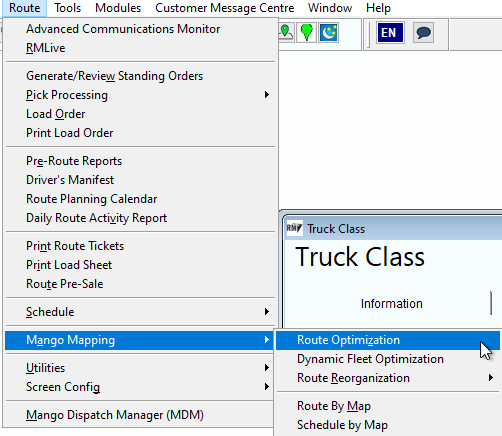Open the speech bubble message icon
502x436 pixels.
pos(423,33)
